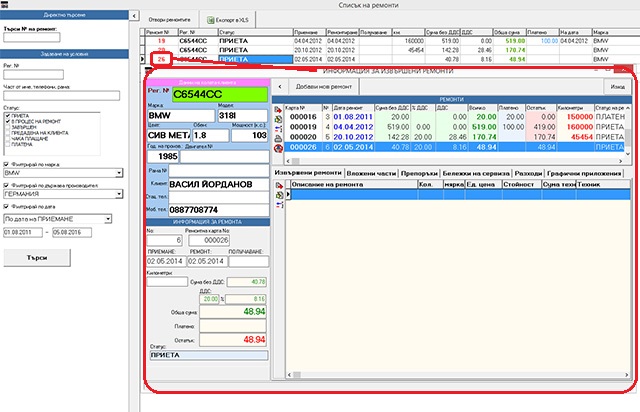This screenshot has width=640, height=412.
Task: Click the edit record icon beside РЕМОНТИ grid
Action: coord(278,119)
